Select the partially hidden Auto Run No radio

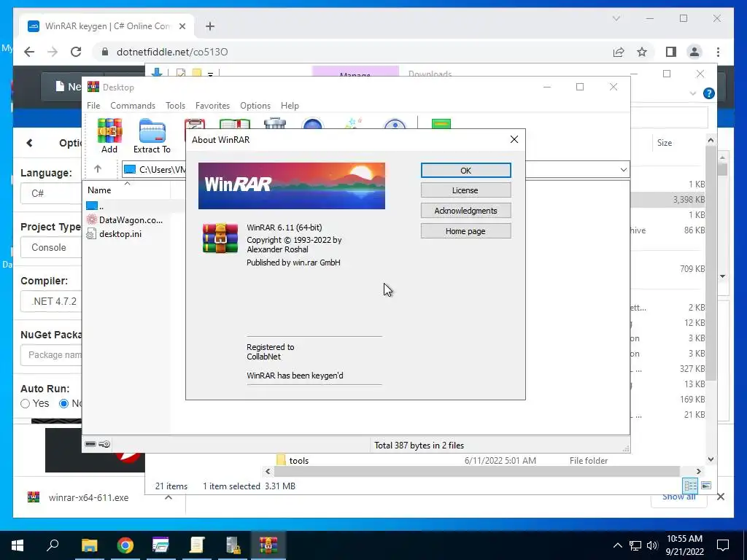pos(63,403)
